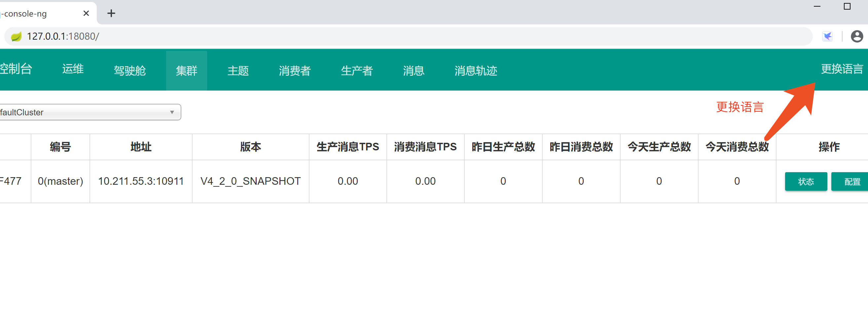Open the 生产者 producer tab
Image resolution: width=868 pixels, height=310 pixels.
tap(357, 70)
